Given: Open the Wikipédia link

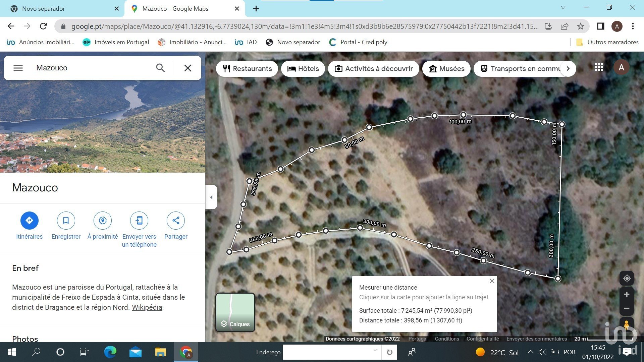Looking at the screenshot, I should click(x=147, y=307).
